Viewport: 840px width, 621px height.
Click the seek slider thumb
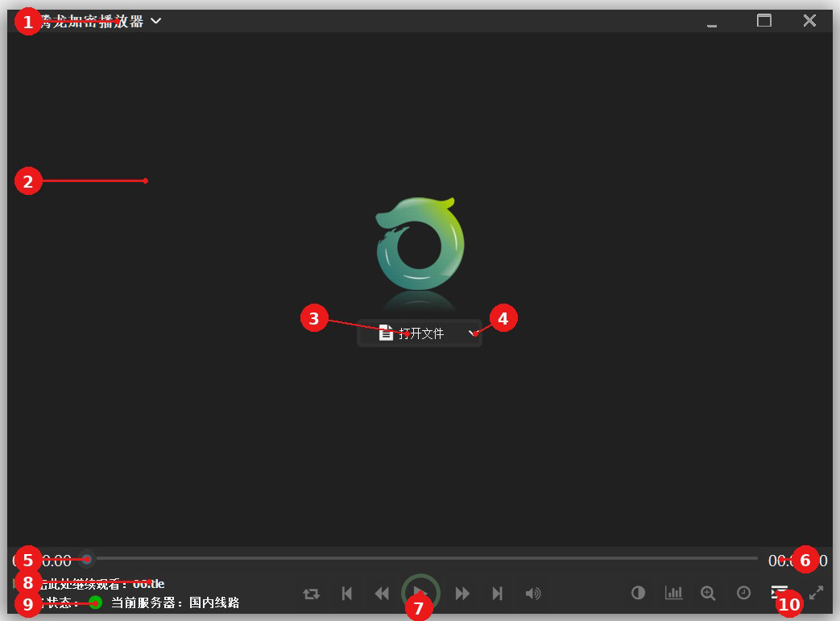coord(86,559)
